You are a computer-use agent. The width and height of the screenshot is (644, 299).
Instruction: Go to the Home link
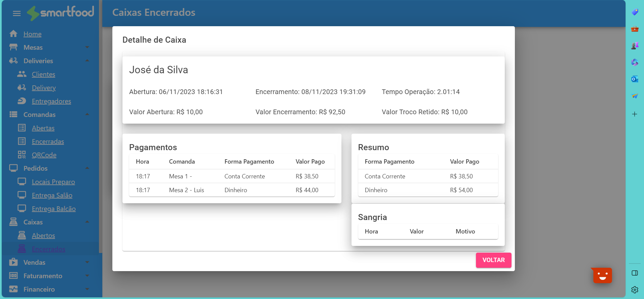33,34
